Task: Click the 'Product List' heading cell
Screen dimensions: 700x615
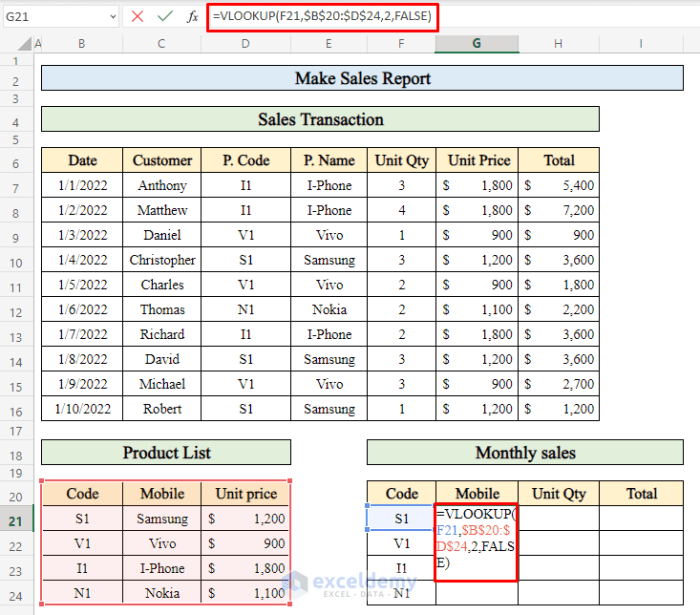Action: 166,453
